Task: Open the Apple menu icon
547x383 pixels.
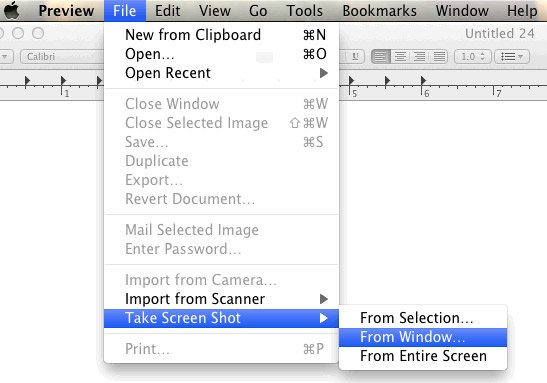Action: coord(12,10)
